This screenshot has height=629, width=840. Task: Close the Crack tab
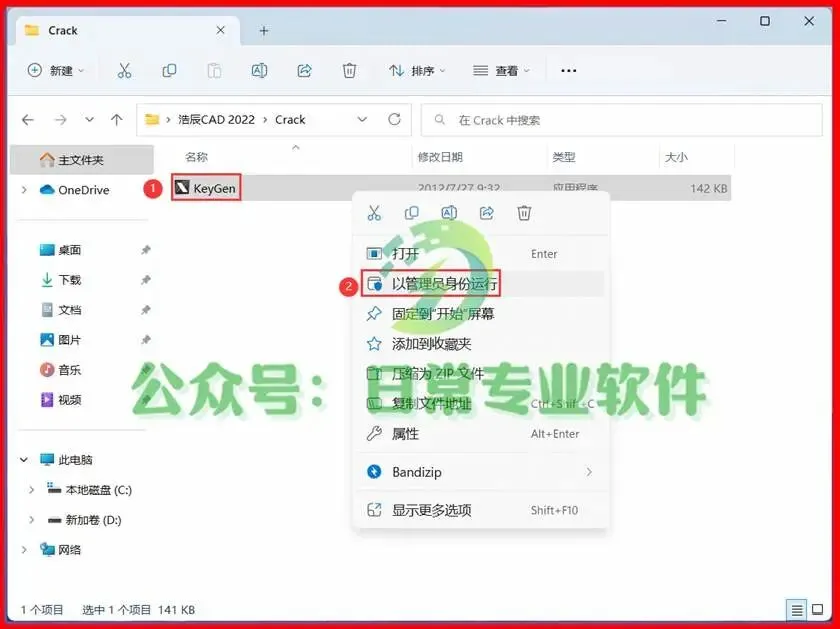(x=220, y=31)
